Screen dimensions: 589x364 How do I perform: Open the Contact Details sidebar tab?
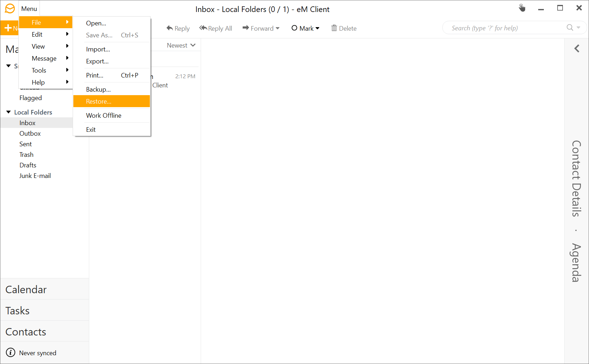pos(576,179)
